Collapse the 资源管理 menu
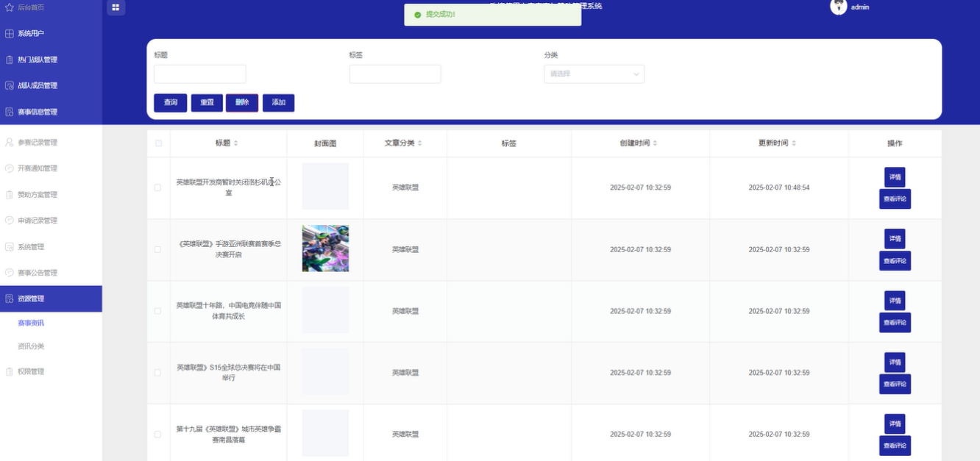The image size is (980, 461). coord(51,299)
